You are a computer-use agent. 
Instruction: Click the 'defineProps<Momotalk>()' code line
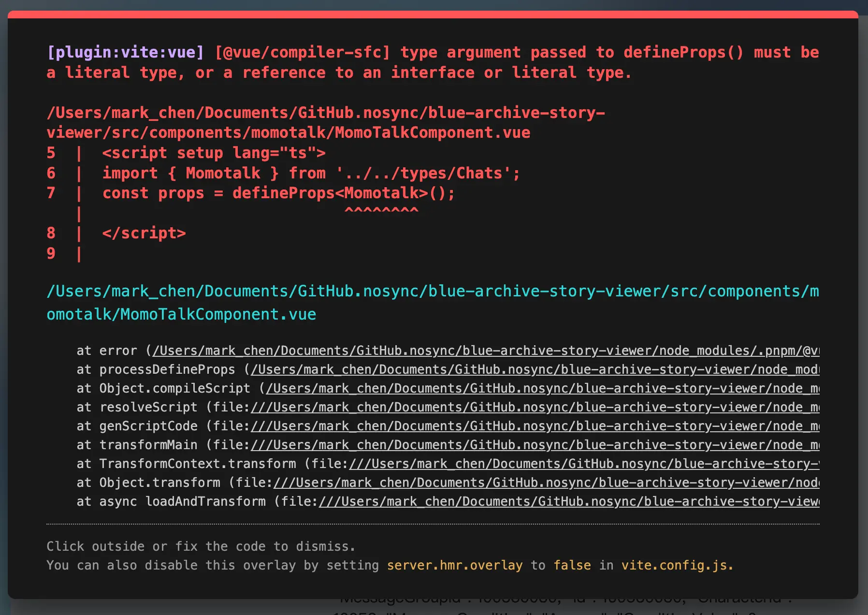279,193
